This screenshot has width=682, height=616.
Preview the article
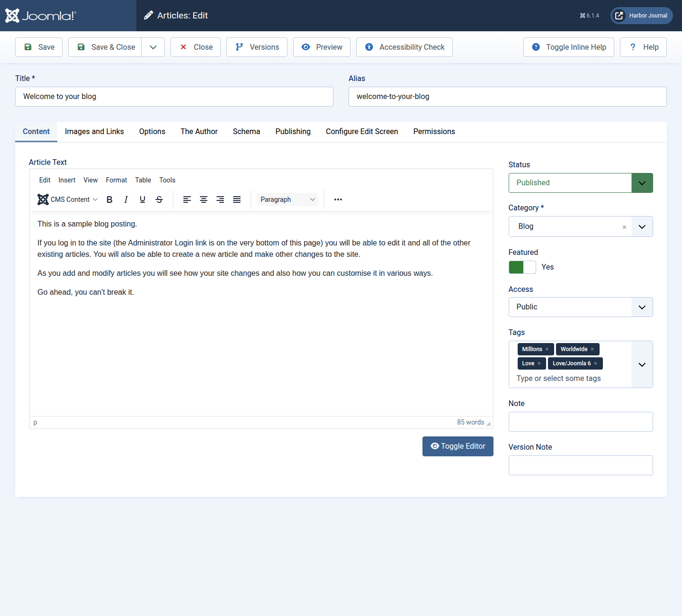pyautogui.click(x=322, y=47)
